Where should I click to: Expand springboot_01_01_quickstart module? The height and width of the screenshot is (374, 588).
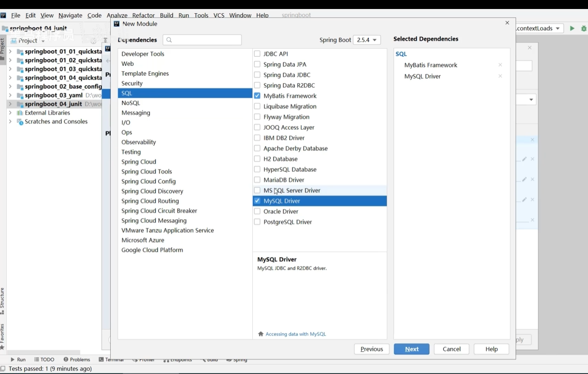coord(10,52)
